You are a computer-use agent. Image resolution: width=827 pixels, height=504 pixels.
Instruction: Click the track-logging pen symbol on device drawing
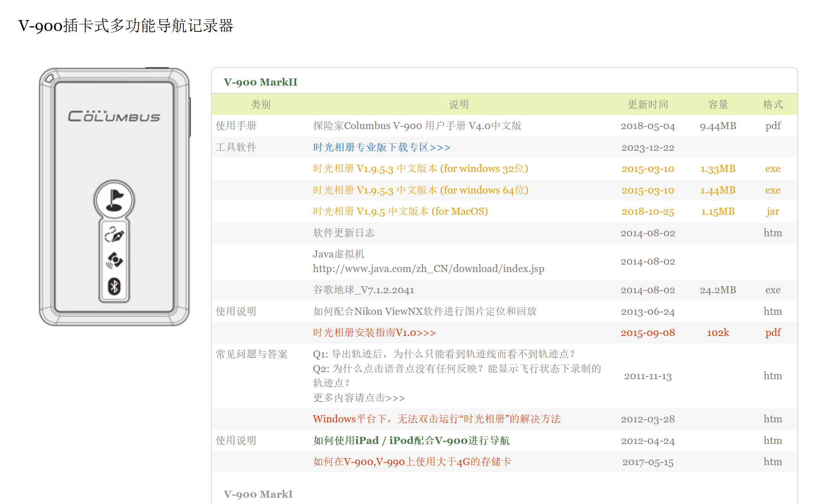(114, 235)
